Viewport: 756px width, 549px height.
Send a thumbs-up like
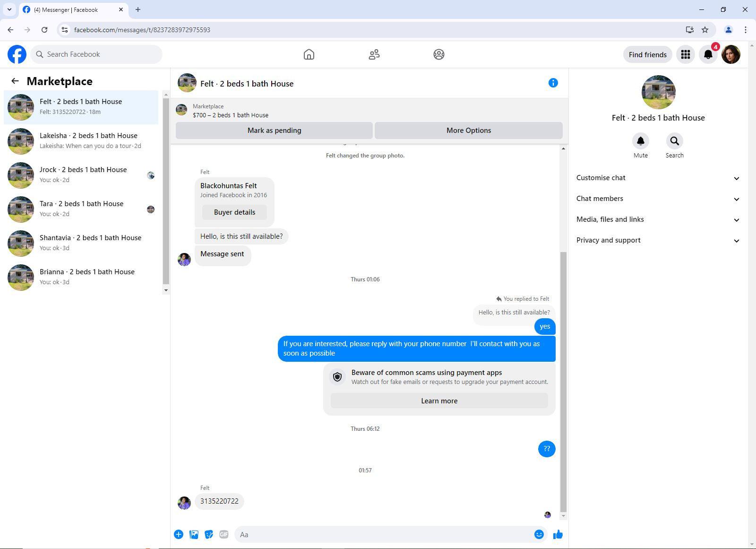(x=558, y=534)
